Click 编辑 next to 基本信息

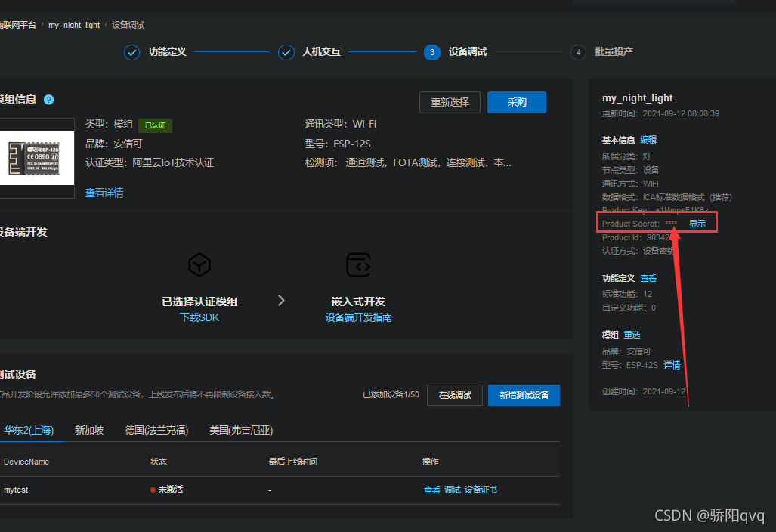click(x=648, y=140)
